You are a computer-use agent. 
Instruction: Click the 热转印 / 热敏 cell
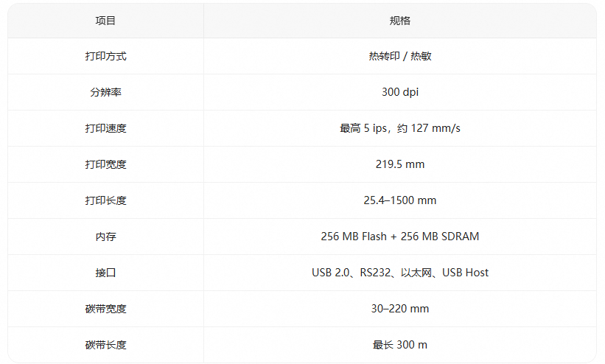point(399,56)
